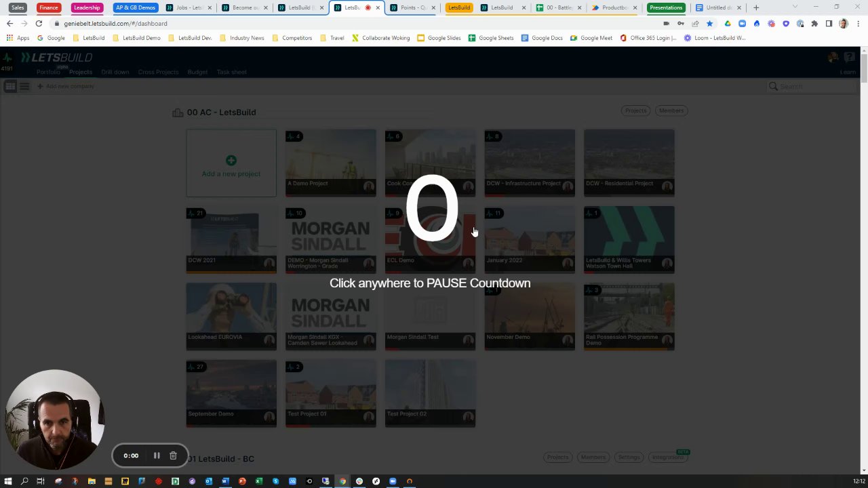The image size is (868, 488).
Task: Switch to grid view of companies
Action: click(x=10, y=86)
